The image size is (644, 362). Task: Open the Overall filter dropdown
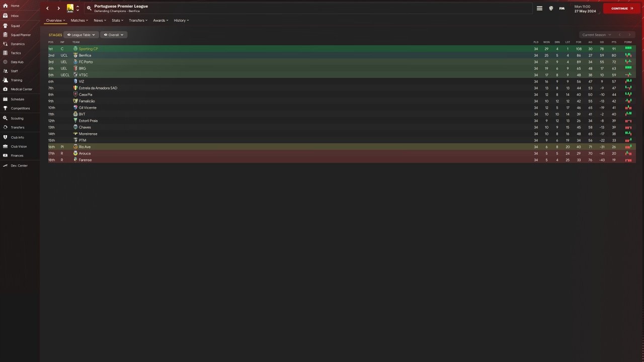pyautogui.click(x=114, y=35)
